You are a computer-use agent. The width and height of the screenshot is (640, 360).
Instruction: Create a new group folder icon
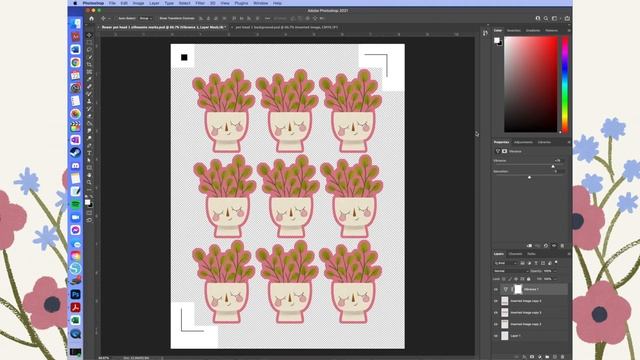(x=547, y=357)
